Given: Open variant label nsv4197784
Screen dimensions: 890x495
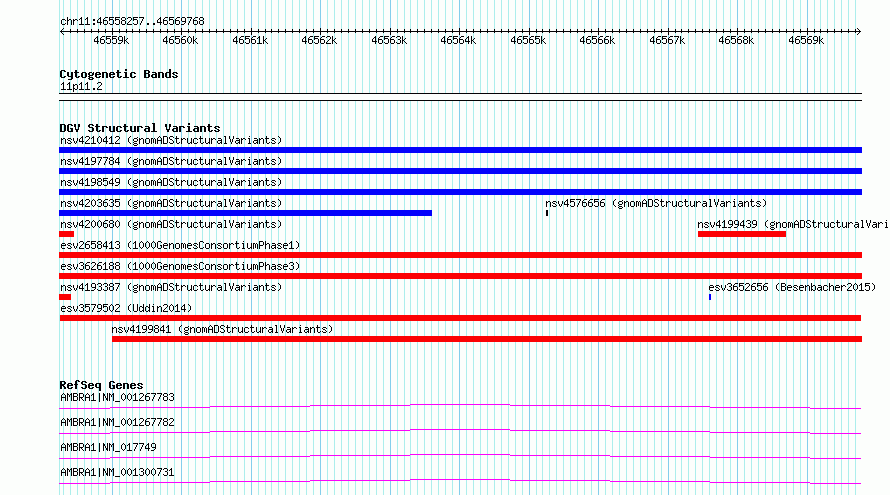Looking at the screenshot, I should pyautogui.click(x=171, y=161).
